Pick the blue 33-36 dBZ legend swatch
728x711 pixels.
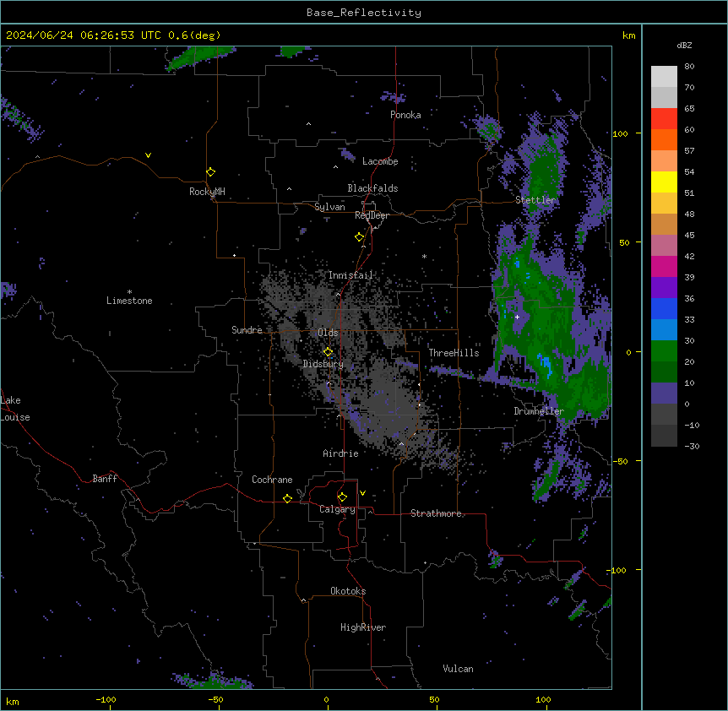[664, 308]
